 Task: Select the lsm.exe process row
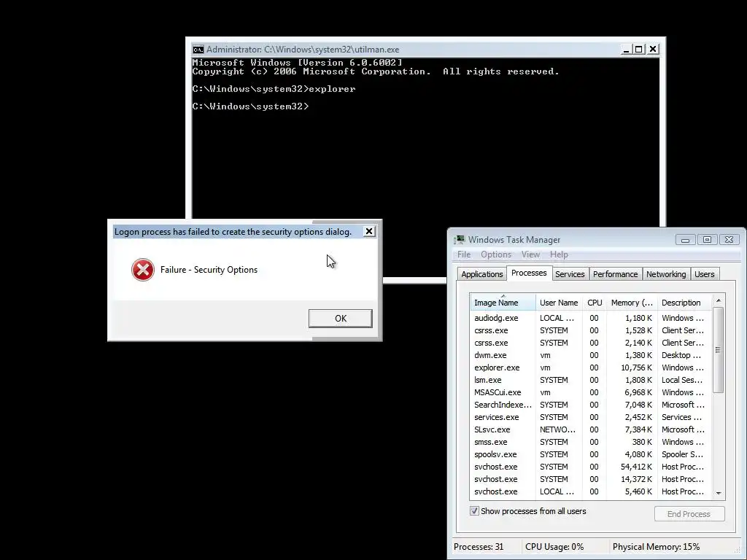coord(591,379)
